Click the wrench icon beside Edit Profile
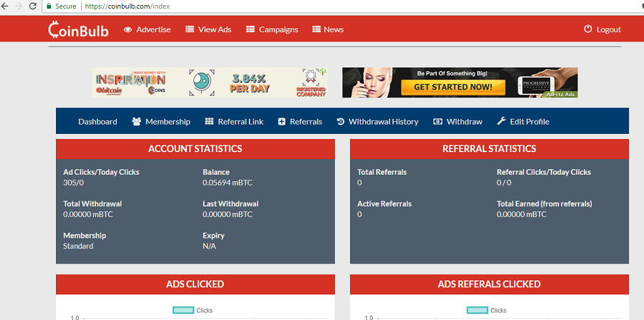This screenshot has width=644, height=320. click(501, 121)
